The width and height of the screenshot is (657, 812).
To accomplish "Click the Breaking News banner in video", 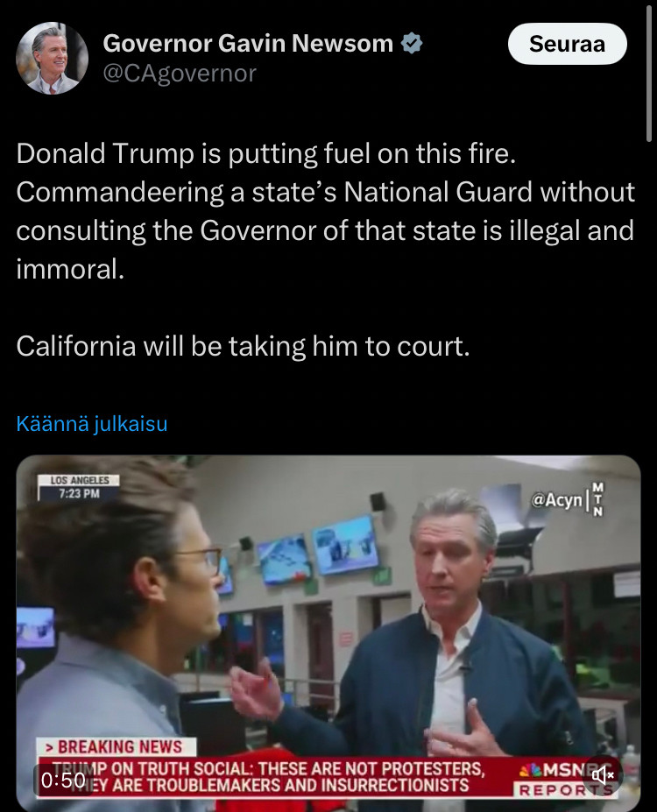I will pyautogui.click(x=117, y=747).
